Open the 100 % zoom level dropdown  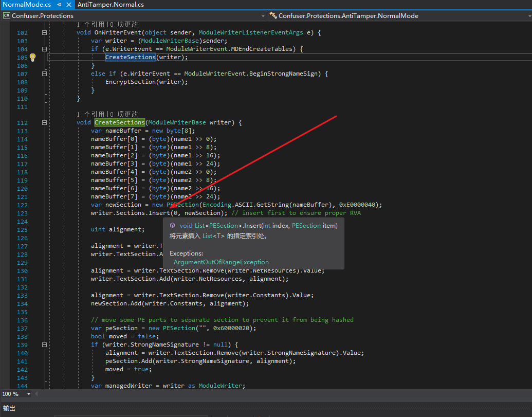28,394
